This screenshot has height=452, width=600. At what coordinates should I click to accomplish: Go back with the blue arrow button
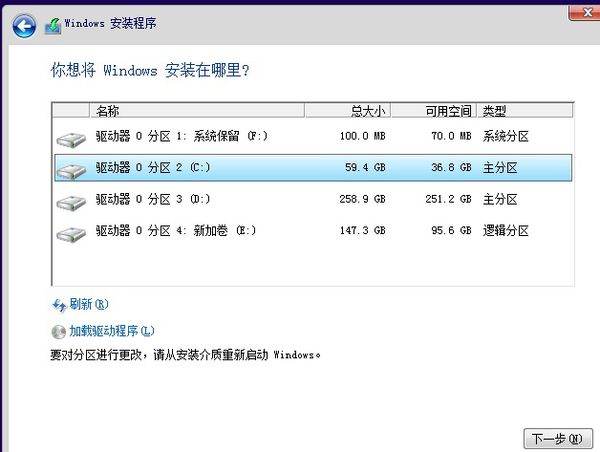(x=24, y=26)
